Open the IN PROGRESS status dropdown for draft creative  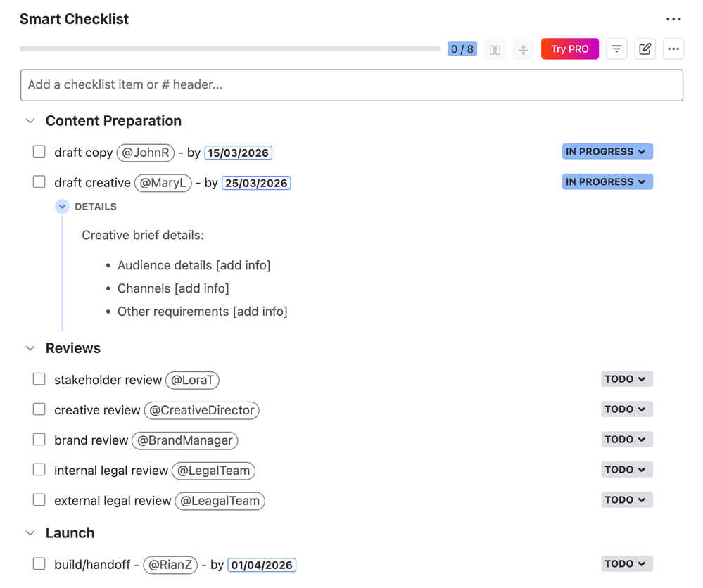click(x=607, y=181)
